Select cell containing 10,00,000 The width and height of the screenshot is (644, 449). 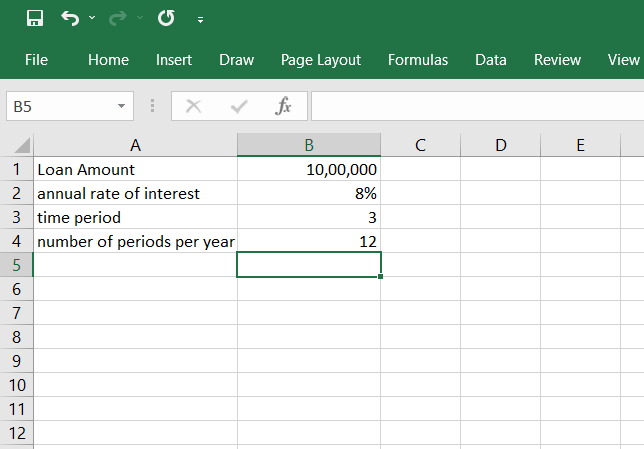pos(309,169)
